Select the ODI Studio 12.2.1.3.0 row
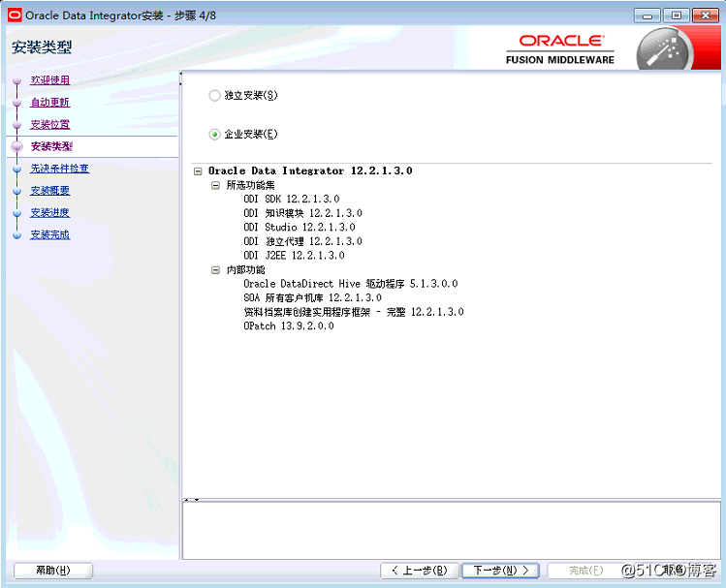Image resolution: width=726 pixels, height=588 pixels. coord(300,228)
